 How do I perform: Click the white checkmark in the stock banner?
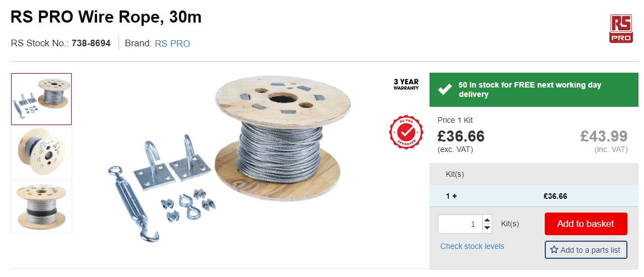click(x=445, y=90)
